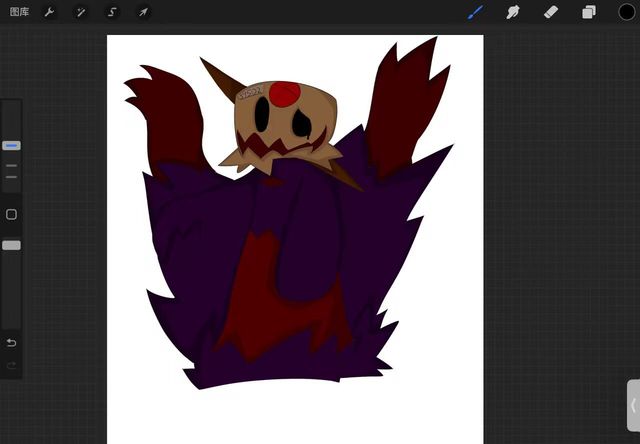Select the Smudge tool
Screen dimensions: 640x444
(513, 12)
